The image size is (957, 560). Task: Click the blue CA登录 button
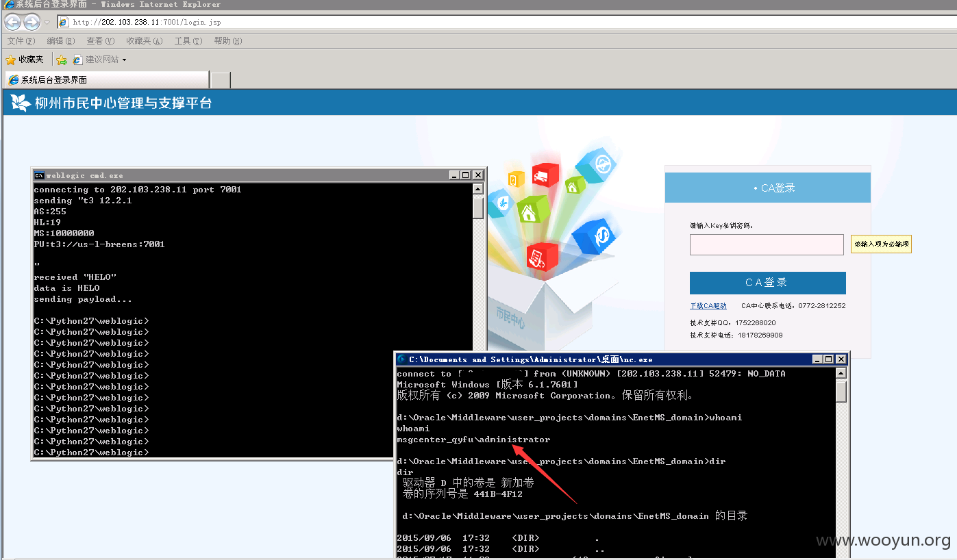coord(767,283)
